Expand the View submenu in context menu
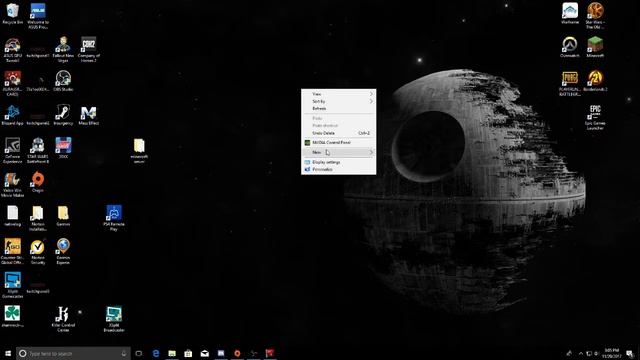640x360 pixels. [338, 94]
